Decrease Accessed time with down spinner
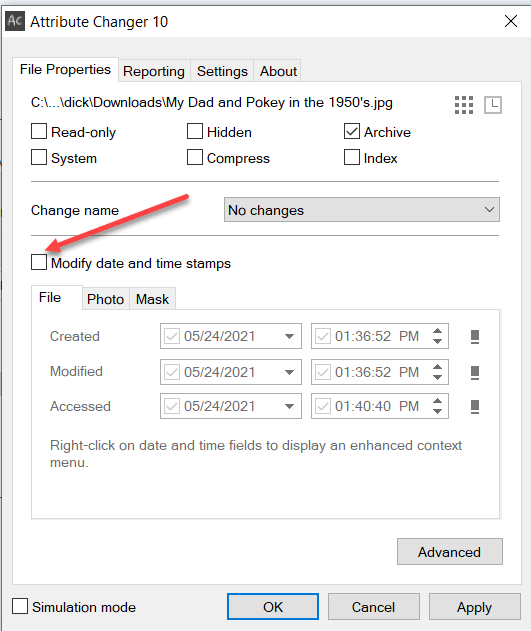This screenshot has height=631, width=531. [x=437, y=411]
